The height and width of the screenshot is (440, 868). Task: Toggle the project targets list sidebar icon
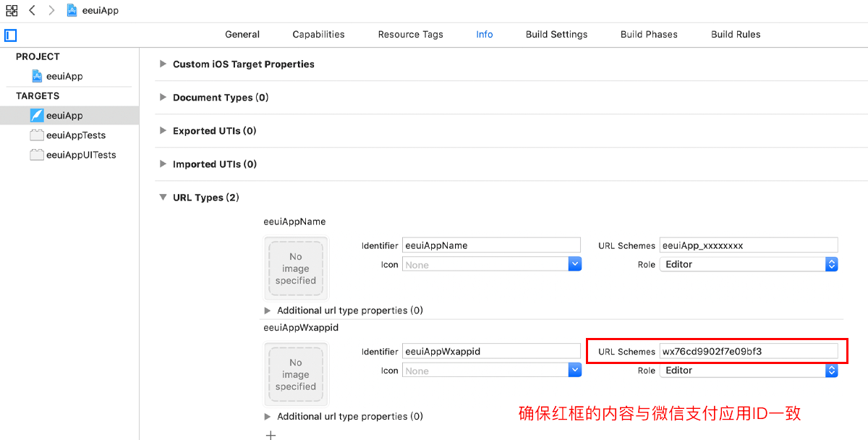10,35
